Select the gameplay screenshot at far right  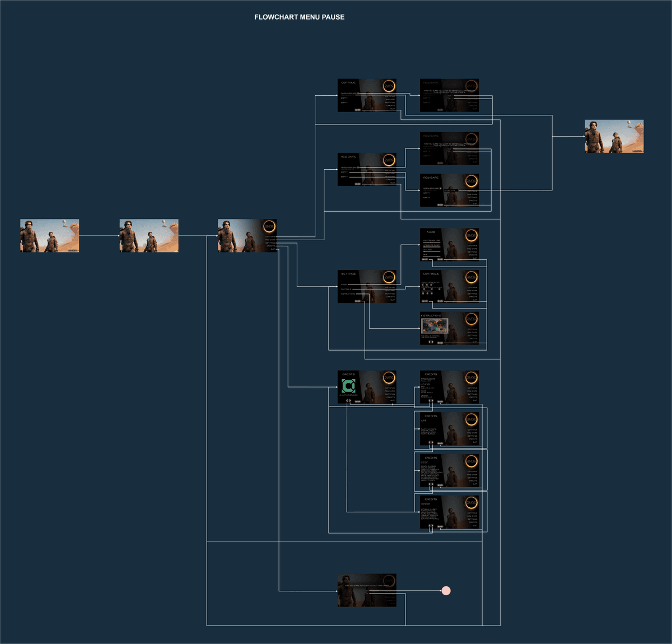[614, 136]
